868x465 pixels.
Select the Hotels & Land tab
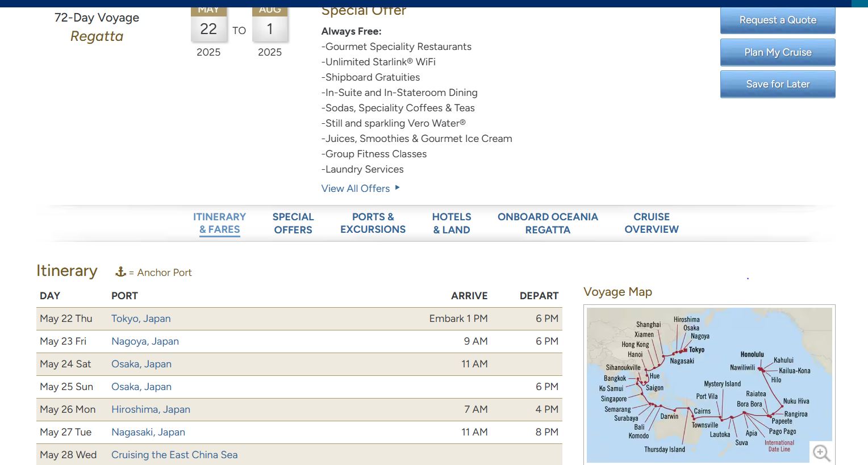tap(452, 223)
